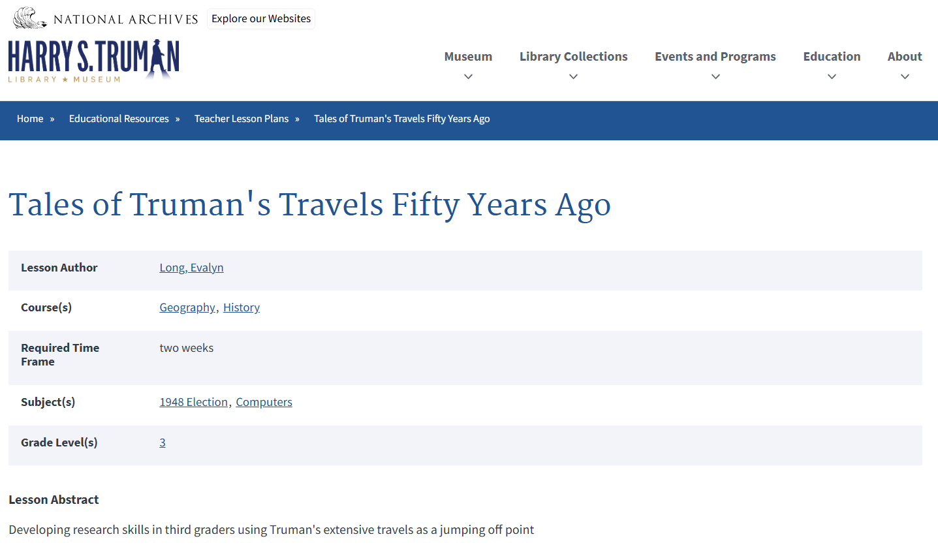This screenshot has width=938, height=560.
Task: Click the grade level 3 link
Action: pyautogui.click(x=163, y=442)
